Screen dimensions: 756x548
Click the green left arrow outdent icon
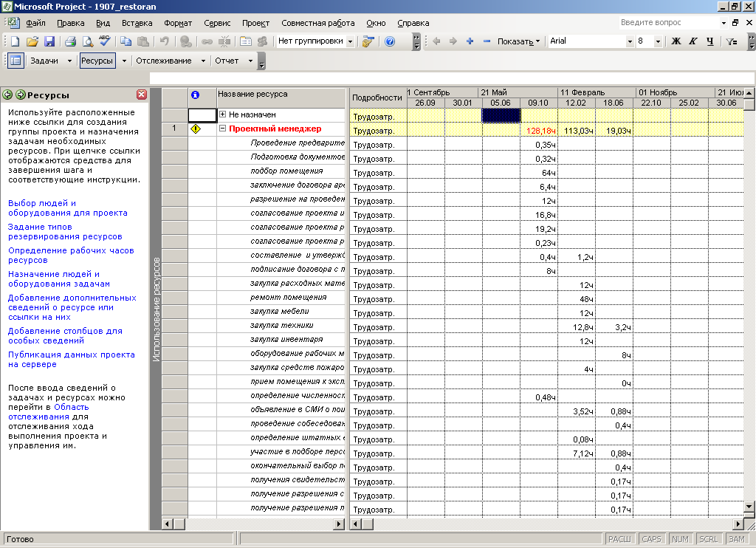436,41
